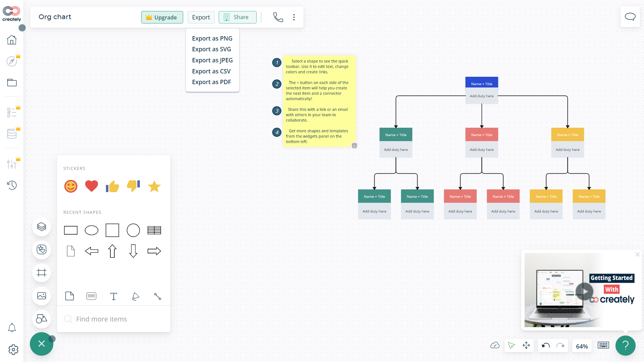The image size is (644, 362).
Task: Select Export as CSV option
Action: click(x=211, y=71)
